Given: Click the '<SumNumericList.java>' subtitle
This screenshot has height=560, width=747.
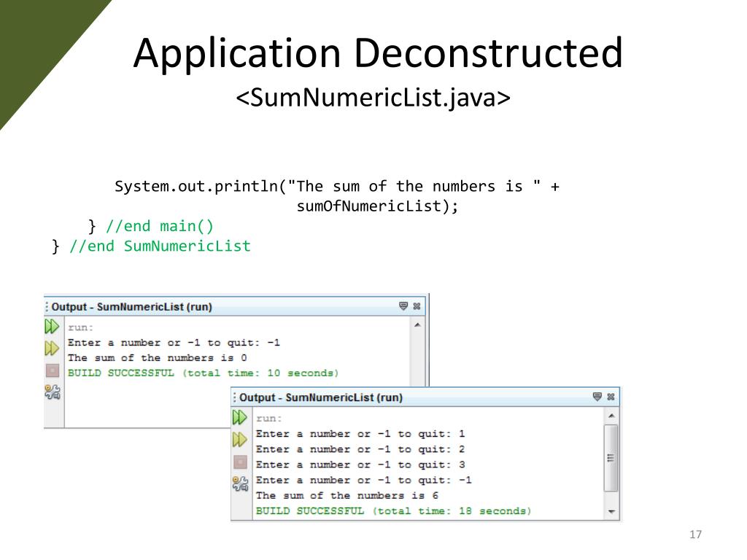Looking at the screenshot, I should [x=373, y=98].
